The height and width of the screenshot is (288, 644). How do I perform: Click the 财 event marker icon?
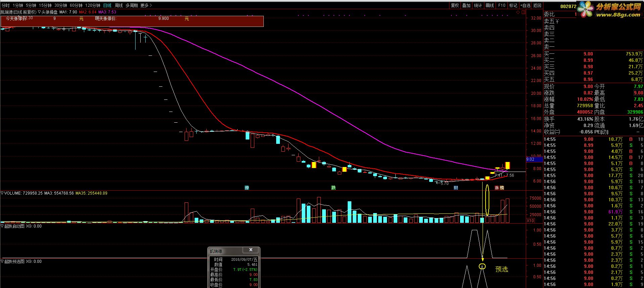click(456, 188)
